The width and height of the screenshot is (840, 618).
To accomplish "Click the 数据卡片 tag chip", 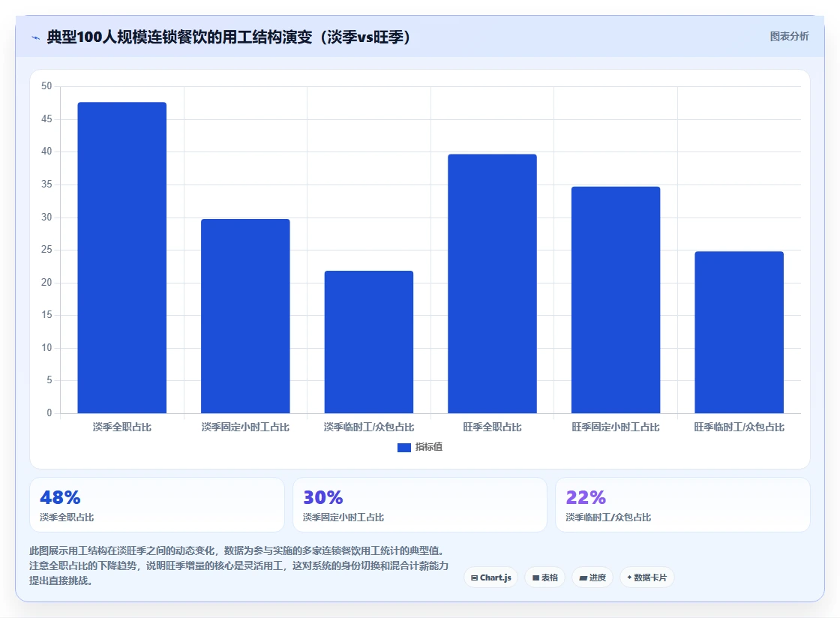I will [647, 577].
